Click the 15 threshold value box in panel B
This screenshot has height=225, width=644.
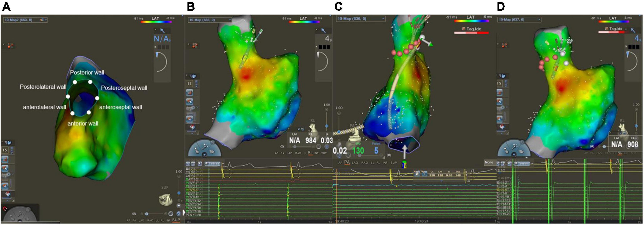click(x=190, y=84)
